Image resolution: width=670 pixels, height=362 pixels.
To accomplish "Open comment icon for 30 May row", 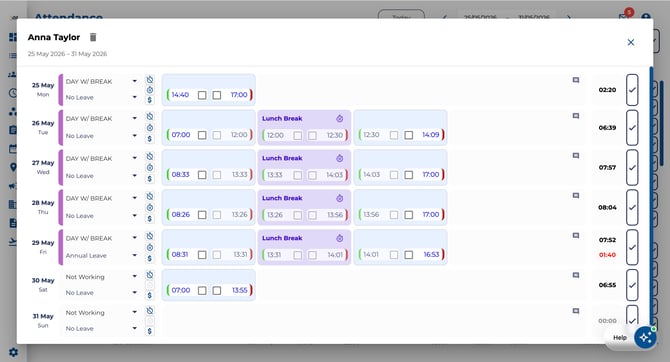I will point(576,275).
